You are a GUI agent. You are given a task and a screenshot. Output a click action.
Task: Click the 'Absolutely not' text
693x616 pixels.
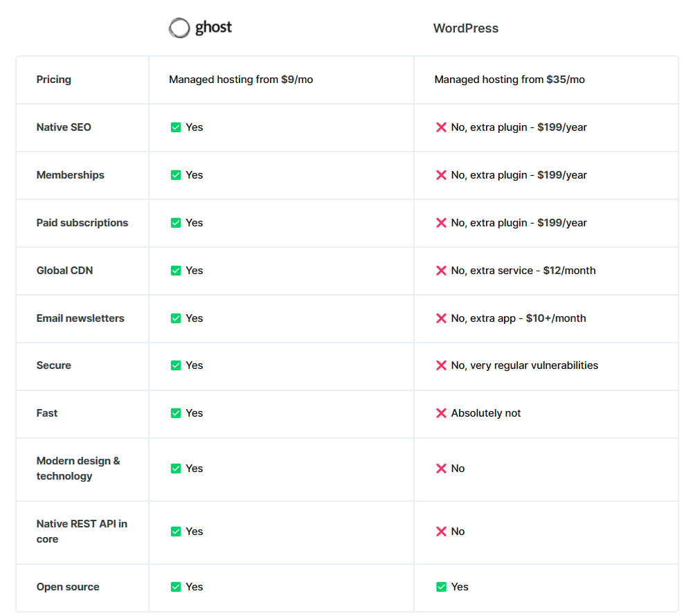(486, 413)
